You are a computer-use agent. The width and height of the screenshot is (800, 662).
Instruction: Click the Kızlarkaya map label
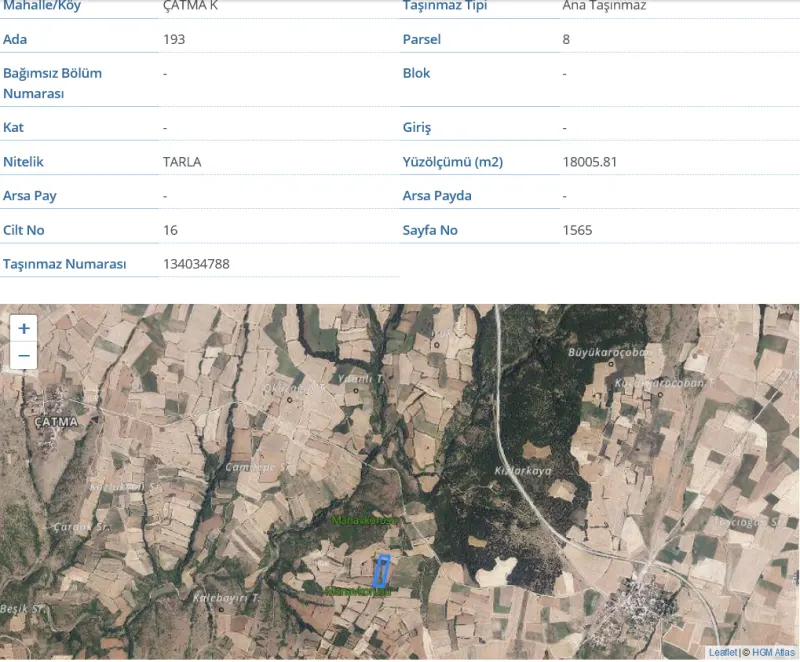point(523,471)
